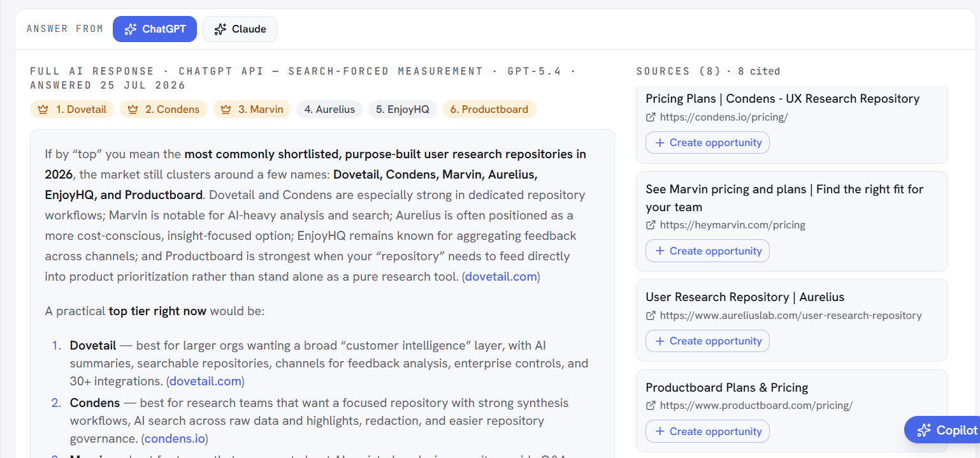Click plus icon in Condens Create opportunity

tap(659, 143)
